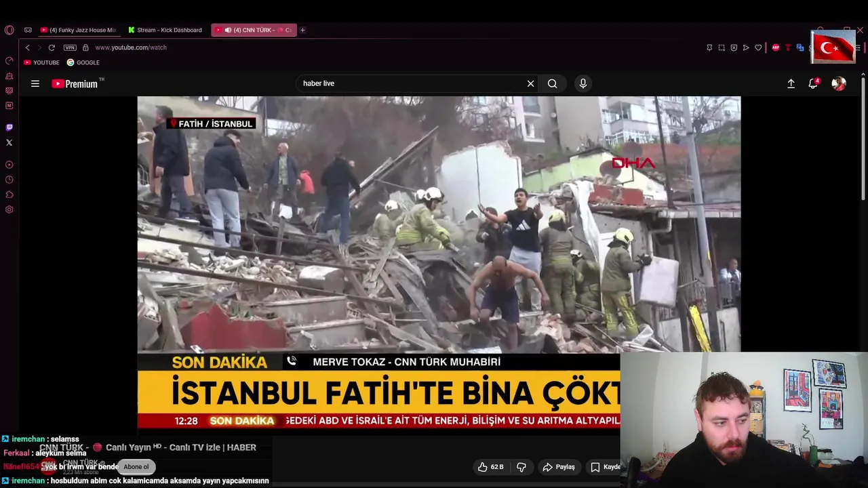Screen dimensions: 868x488
Task: Dislike the video with thumbs down
Action: click(521, 467)
